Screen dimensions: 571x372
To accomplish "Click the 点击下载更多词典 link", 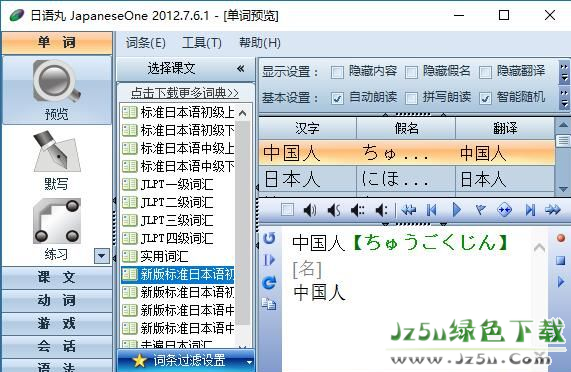I will (x=185, y=93).
